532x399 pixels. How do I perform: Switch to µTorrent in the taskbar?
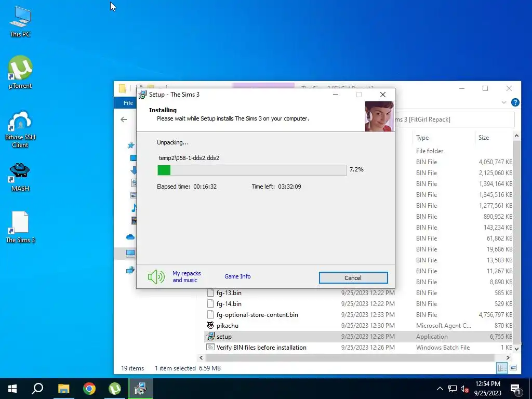115,389
